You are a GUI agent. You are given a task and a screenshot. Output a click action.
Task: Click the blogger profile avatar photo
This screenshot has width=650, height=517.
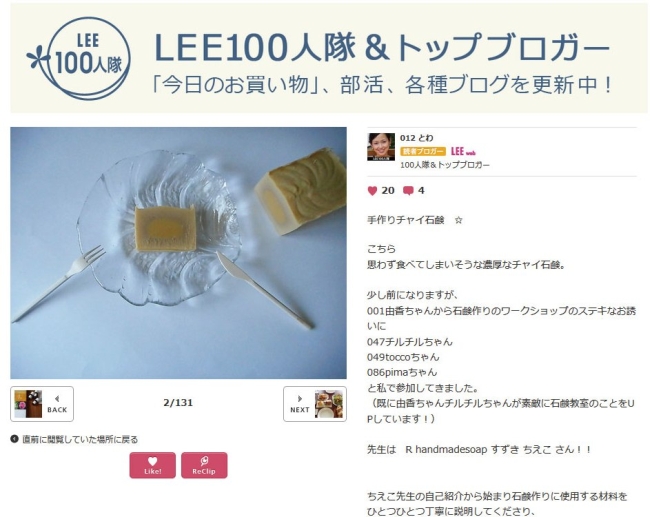coord(381,147)
